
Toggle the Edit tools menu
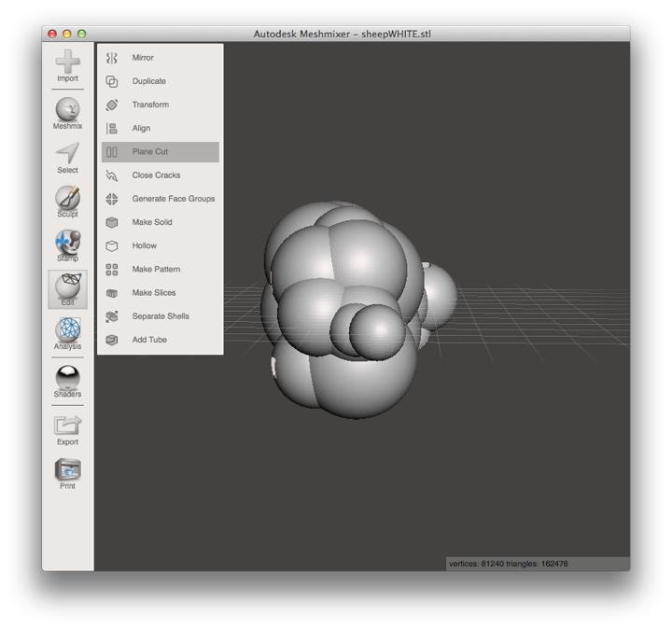click(x=67, y=289)
